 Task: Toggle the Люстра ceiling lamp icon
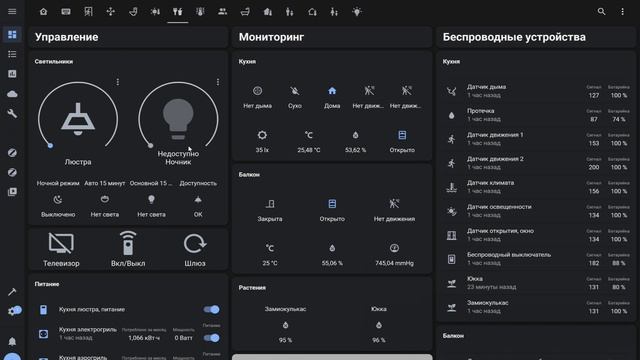[x=78, y=119]
